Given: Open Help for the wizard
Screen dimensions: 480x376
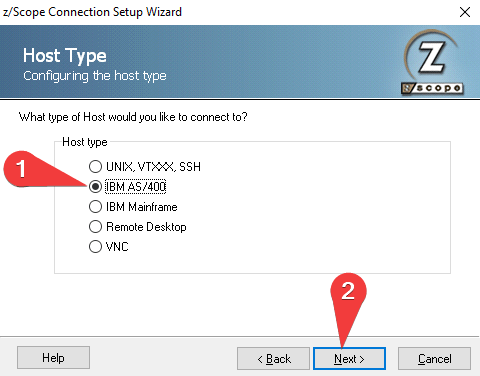Looking at the screenshot, I should pos(53,358).
